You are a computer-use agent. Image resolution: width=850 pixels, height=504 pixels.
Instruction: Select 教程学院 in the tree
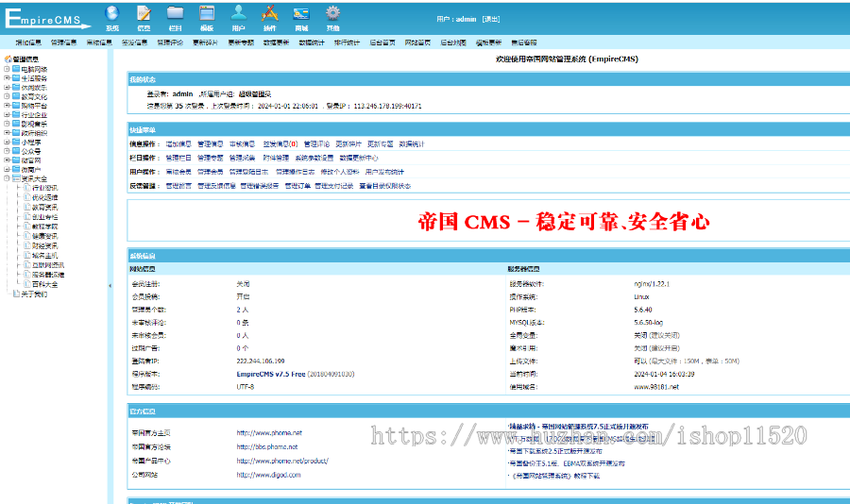[45, 227]
